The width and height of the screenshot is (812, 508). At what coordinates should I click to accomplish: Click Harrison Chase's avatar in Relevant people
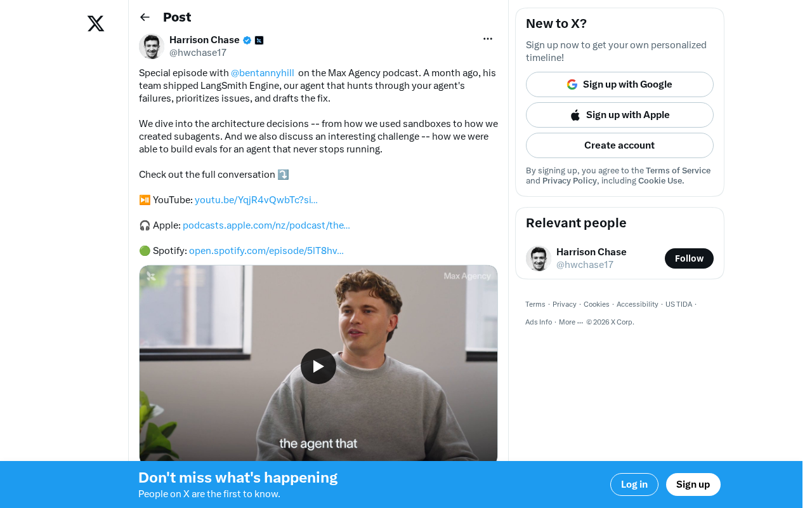(539, 258)
